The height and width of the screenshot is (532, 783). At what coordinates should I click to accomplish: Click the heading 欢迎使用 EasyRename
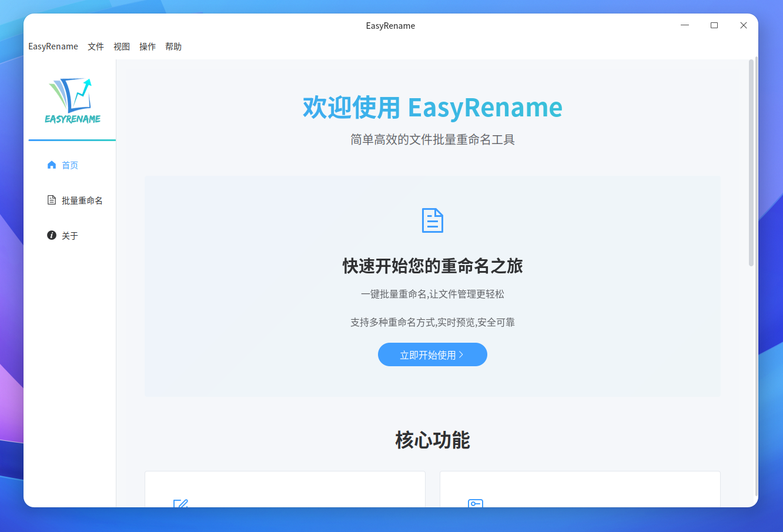pos(433,108)
